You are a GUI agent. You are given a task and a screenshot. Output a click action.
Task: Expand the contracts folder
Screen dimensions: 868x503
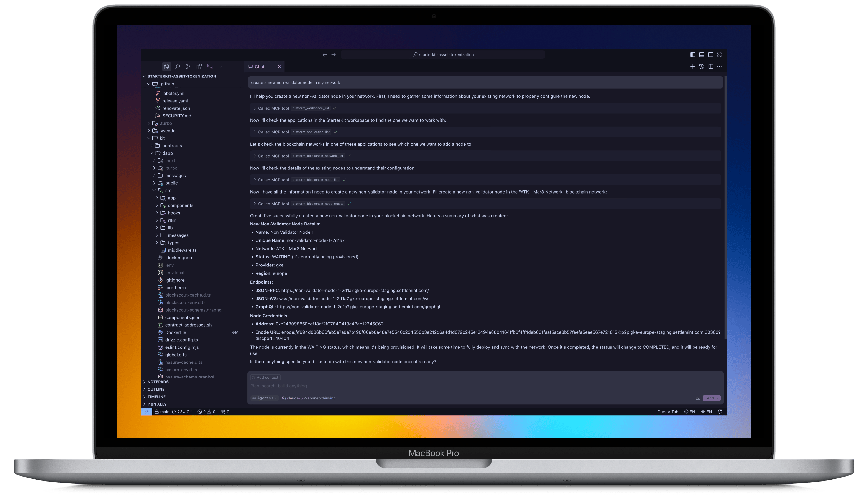(x=172, y=146)
